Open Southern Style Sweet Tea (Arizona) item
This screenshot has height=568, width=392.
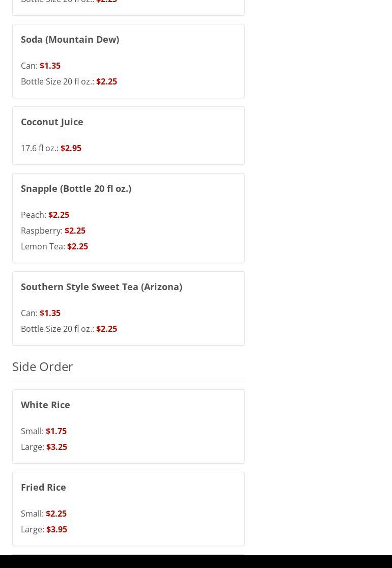[x=101, y=287]
